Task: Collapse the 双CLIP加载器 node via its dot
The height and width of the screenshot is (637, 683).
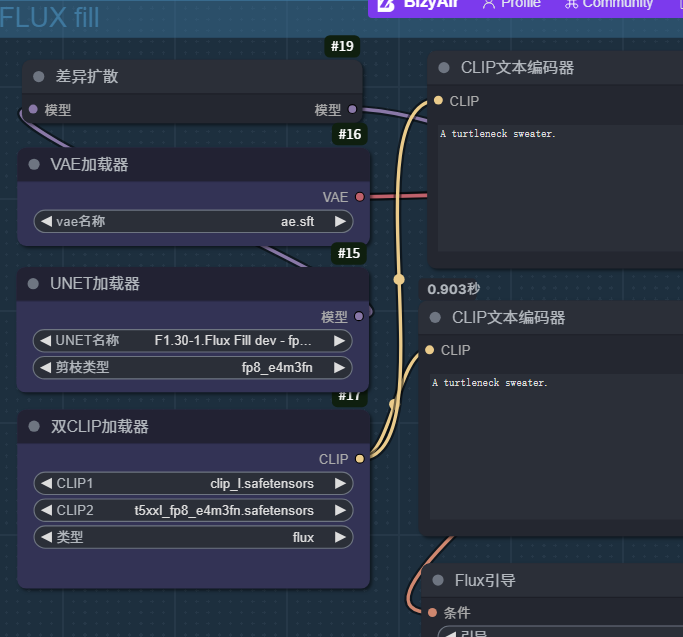Action: click(x=34, y=426)
